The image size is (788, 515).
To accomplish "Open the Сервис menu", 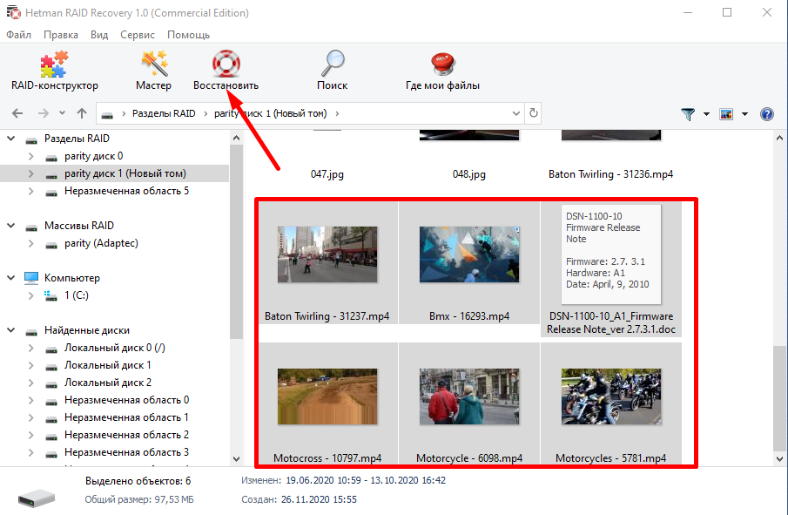I will 137,35.
